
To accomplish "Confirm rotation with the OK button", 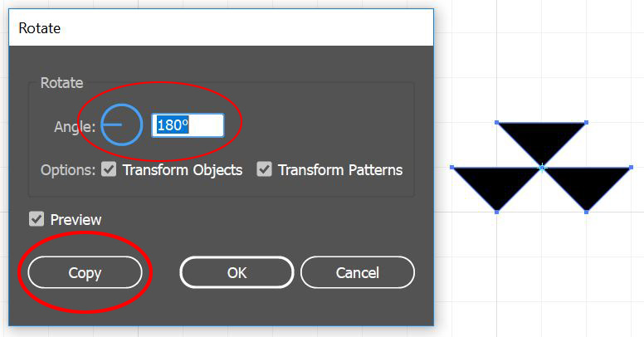I will (237, 272).
